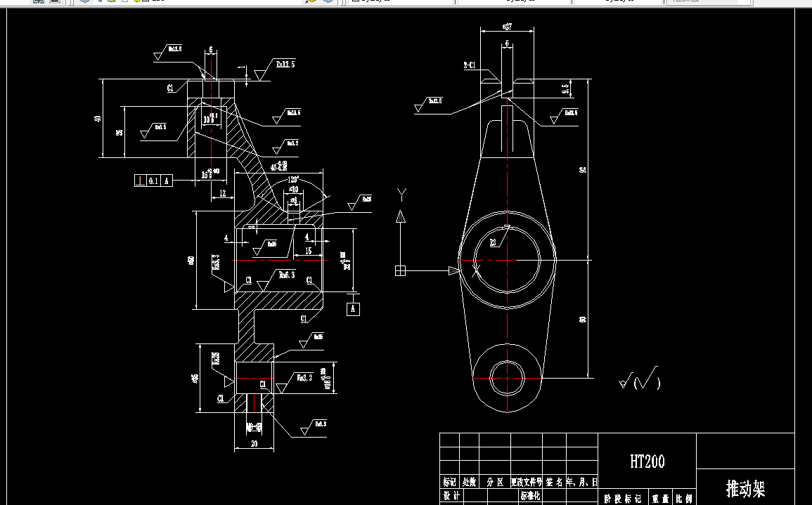Click the plot printer icon on the toolbar
The image size is (812, 505).
pos(39,2)
